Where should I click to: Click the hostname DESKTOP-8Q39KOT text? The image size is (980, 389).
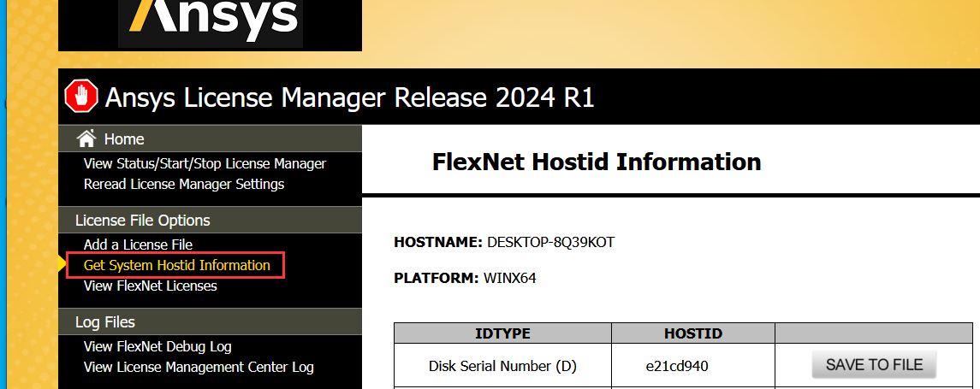point(550,242)
